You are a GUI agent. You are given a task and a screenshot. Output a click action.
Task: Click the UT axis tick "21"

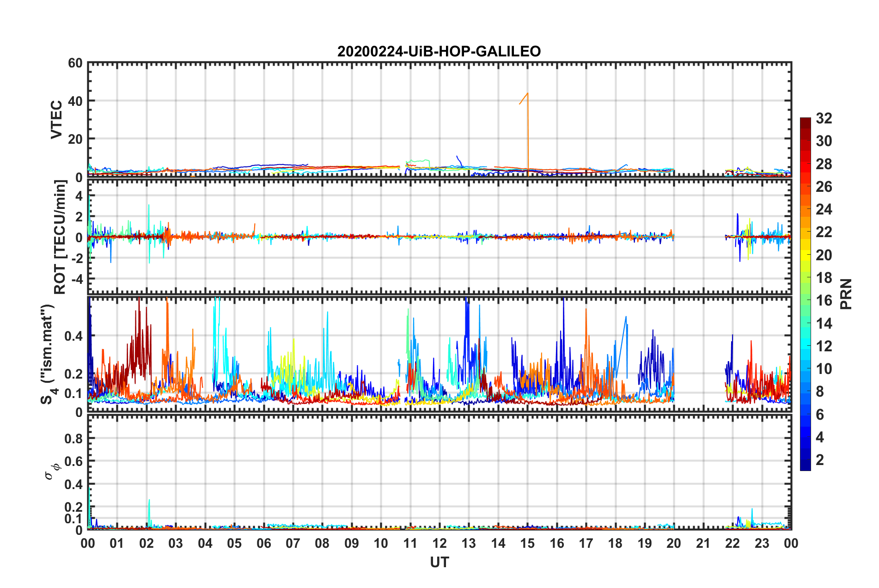point(703,543)
